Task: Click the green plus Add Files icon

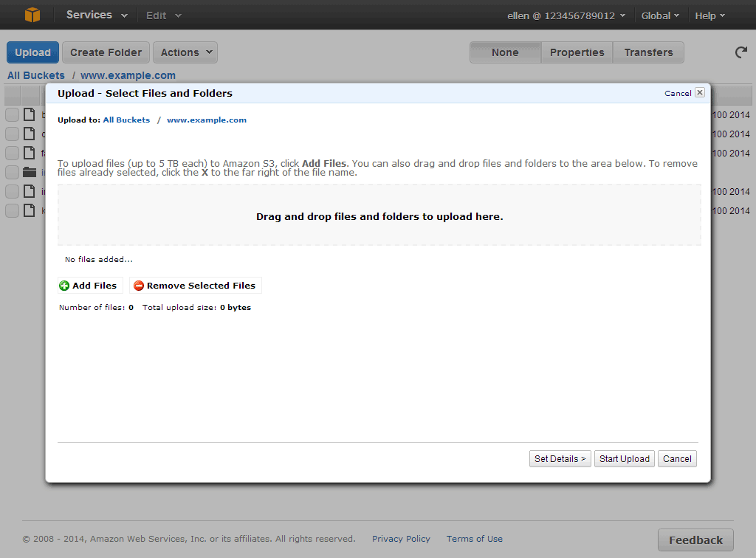Action: 64,286
